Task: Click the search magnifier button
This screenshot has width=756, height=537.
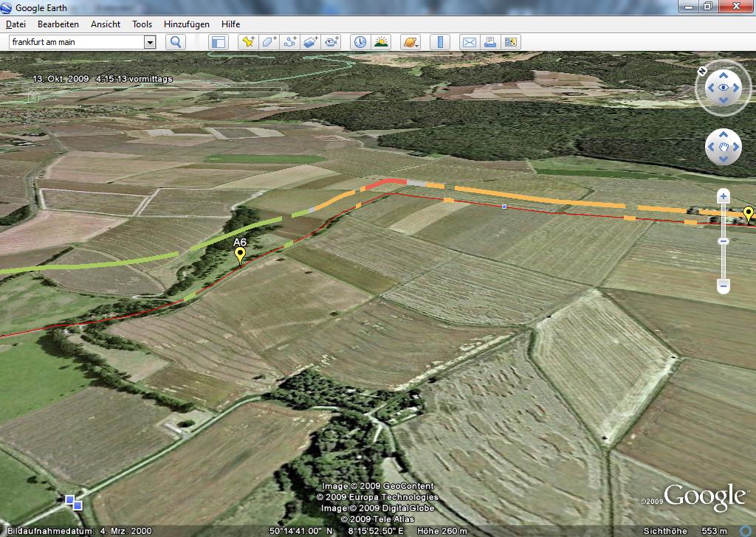Action: [176, 42]
